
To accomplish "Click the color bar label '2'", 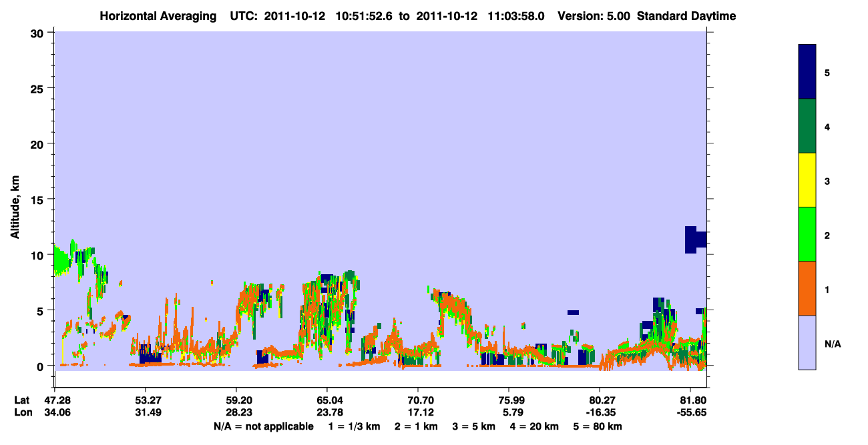I will [x=827, y=236].
